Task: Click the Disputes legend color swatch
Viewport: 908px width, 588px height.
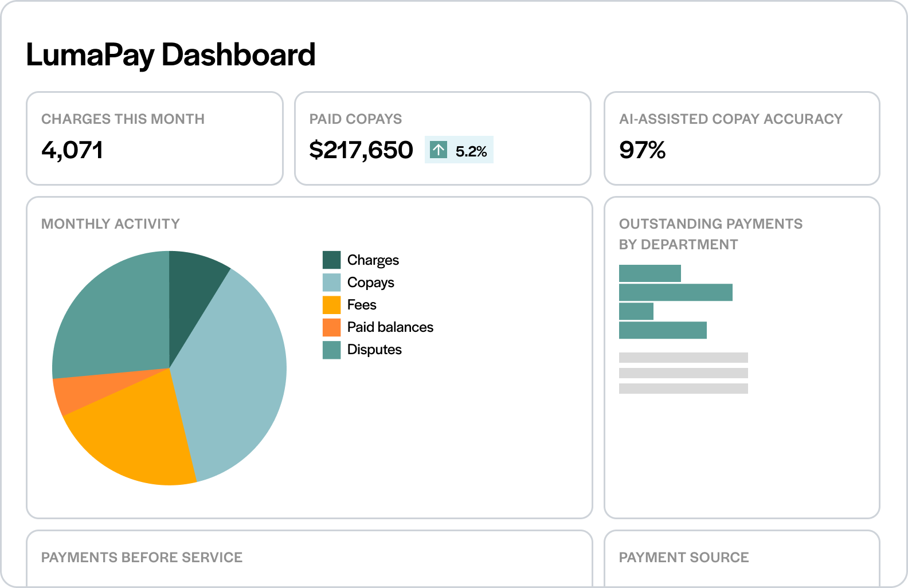Action: coord(331,350)
